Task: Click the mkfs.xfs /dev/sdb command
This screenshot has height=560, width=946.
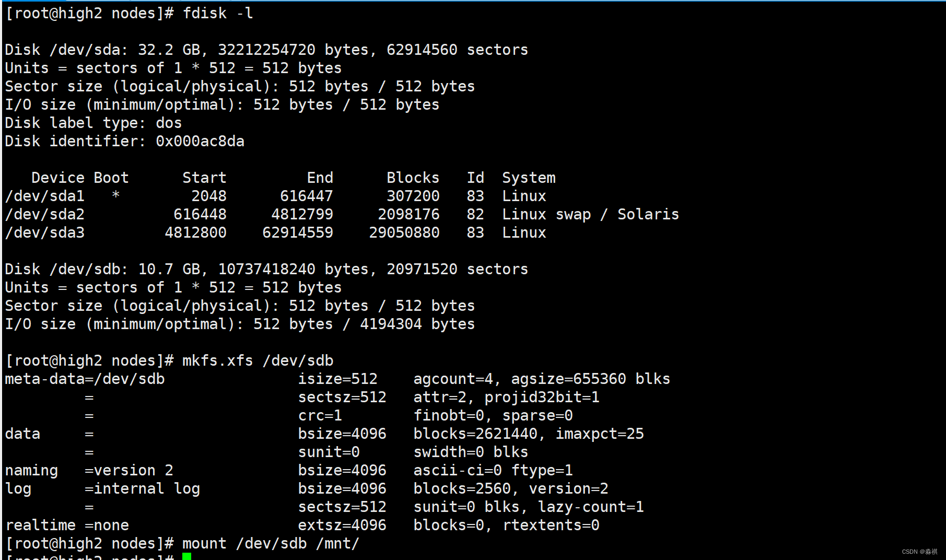Action: point(258,360)
